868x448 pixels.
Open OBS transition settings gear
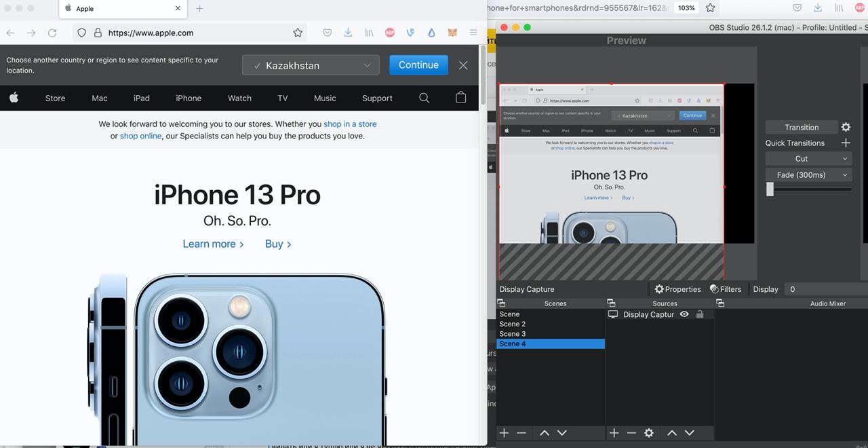(846, 127)
